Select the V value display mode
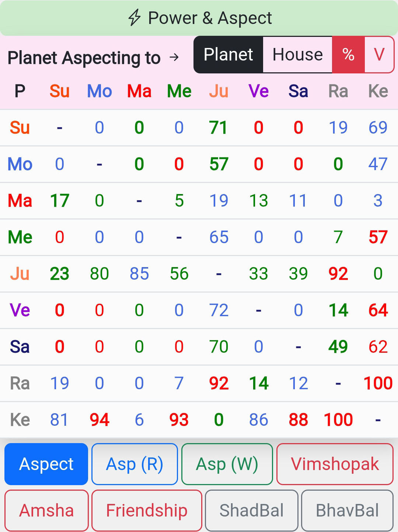This screenshot has height=532, width=398. click(x=379, y=55)
